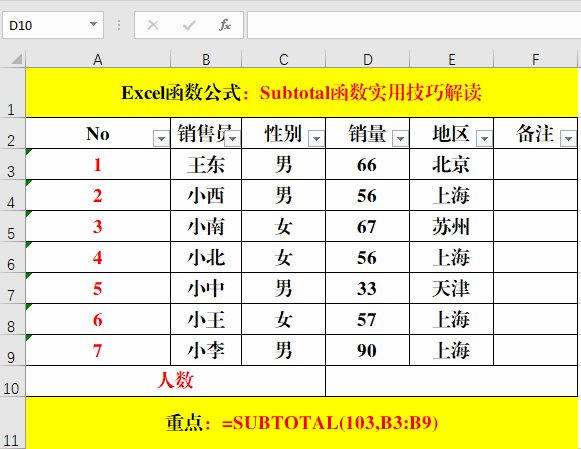Select row 5 header
The image size is (581, 449).
[12, 226]
